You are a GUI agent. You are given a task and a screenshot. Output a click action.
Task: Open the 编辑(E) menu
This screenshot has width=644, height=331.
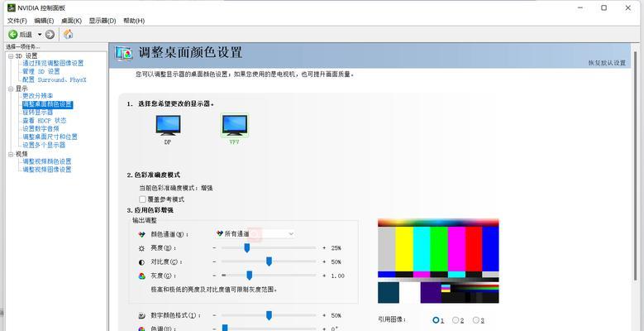[44, 21]
